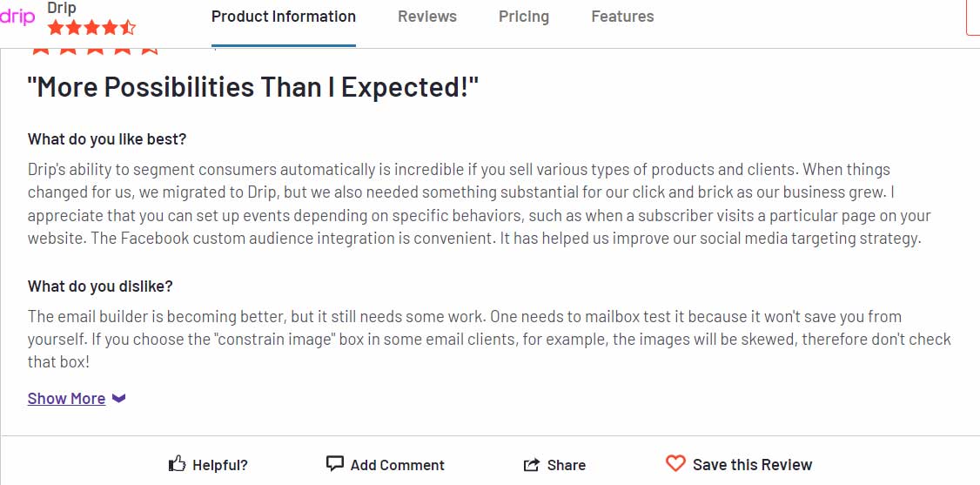The image size is (980, 485).
Task: Open the Product Information tab
Action: tap(284, 17)
